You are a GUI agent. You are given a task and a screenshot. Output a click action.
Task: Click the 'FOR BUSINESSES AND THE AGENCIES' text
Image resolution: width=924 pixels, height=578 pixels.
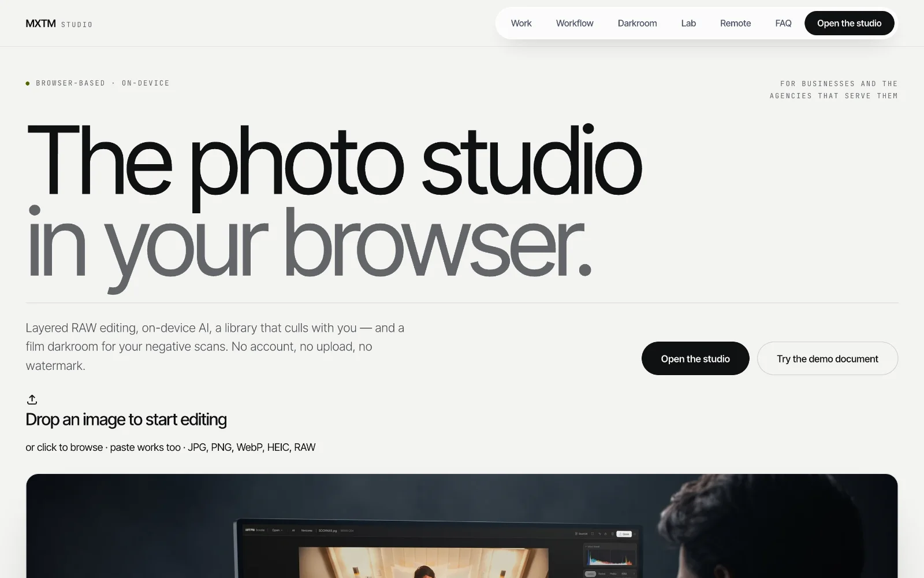(x=833, y=90)
